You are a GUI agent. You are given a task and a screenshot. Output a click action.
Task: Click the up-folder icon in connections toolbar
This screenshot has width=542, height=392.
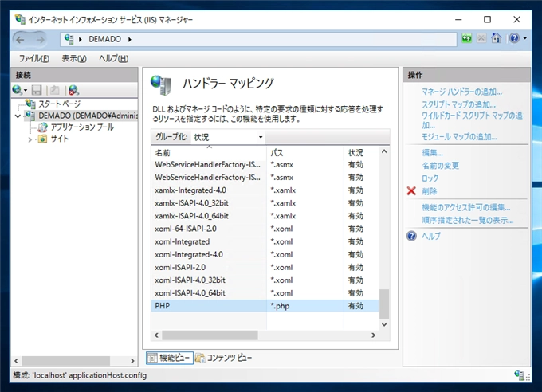[x=55, y=90]
